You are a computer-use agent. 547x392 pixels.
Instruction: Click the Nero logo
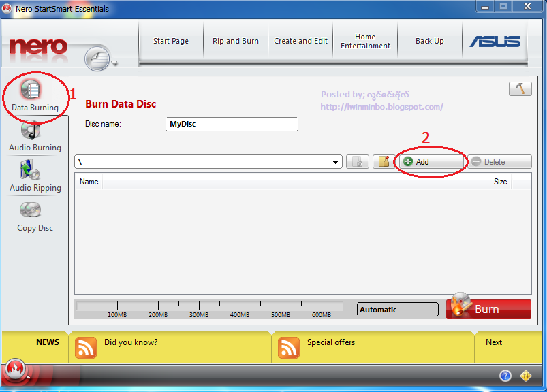pyautogui.click(x=38, y=46)
